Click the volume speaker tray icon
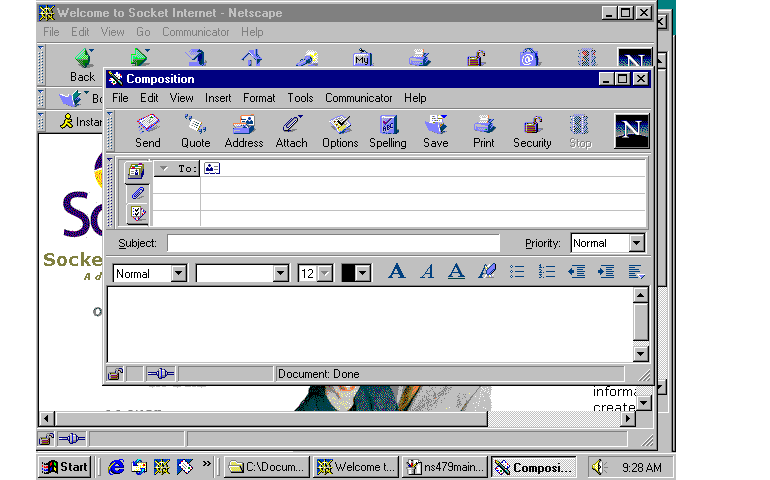Viewport: 770px width, 480px height. pos(599,467)
